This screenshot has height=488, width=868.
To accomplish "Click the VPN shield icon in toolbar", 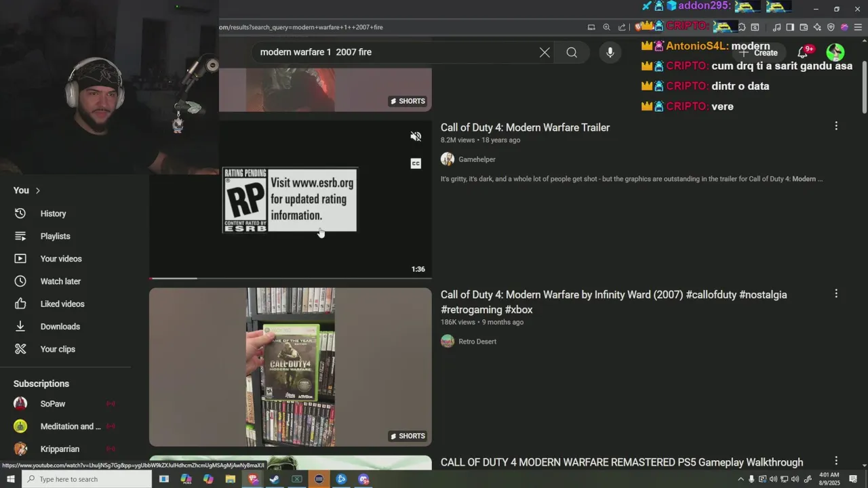I will coord(831,27).
